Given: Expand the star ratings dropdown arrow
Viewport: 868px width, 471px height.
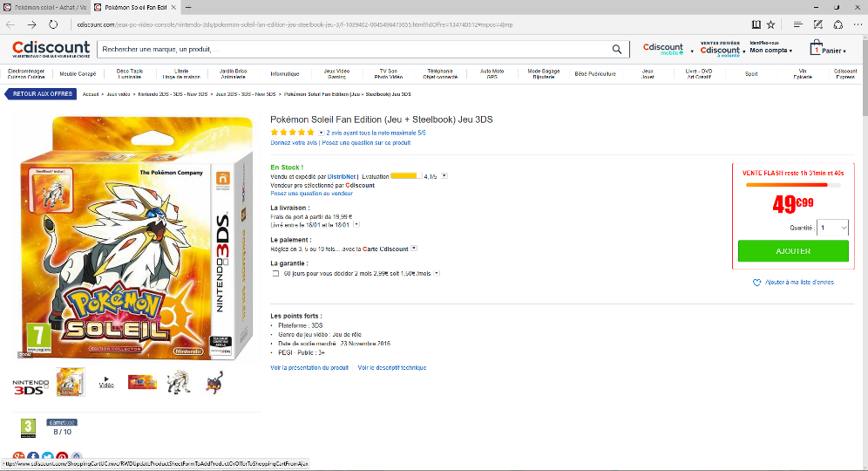Looking at the screenshot, I should click(x=322, y=133).
